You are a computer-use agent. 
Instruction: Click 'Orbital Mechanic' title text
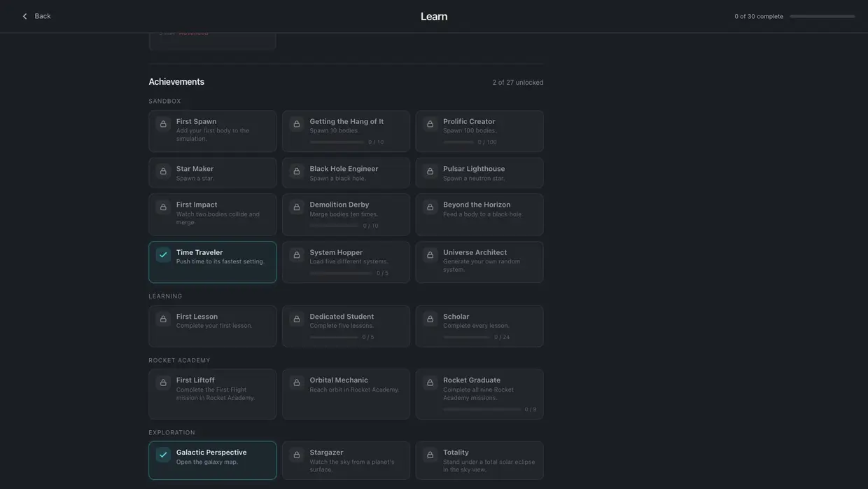339,380
